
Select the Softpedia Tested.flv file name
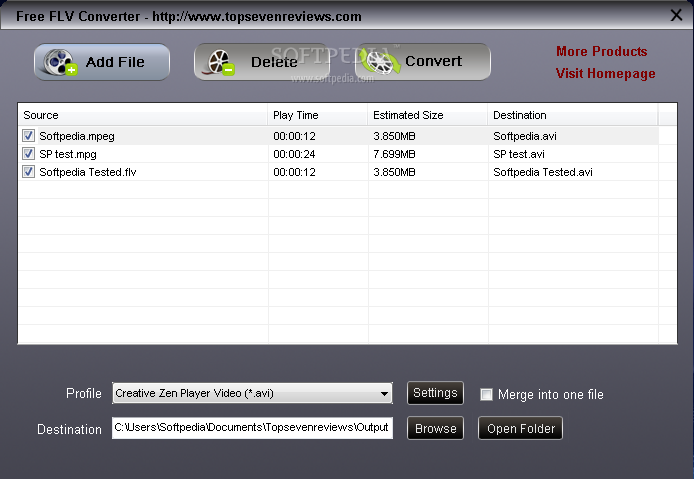click(88, 172)
